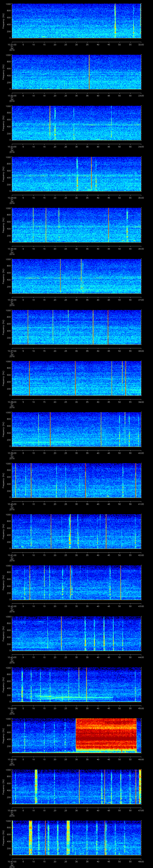This screenshot has height=868, width=153.
Task: Click the 10:46:00 time axis label
Action: [x=12, y=810]
